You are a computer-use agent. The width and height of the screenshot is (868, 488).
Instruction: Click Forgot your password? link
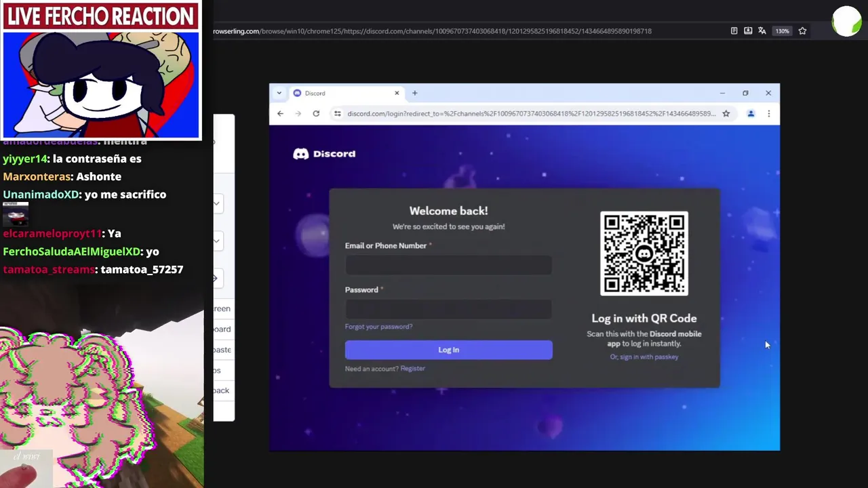[378, 327]
